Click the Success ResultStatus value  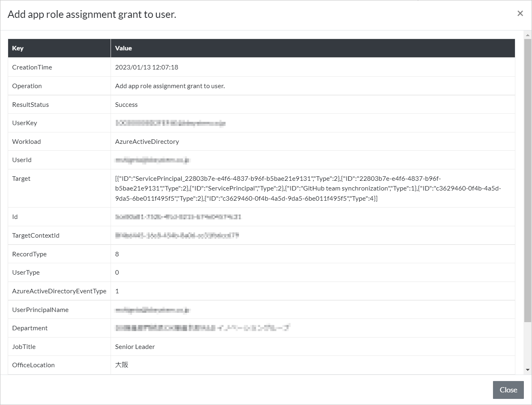[x=126, y=105]
